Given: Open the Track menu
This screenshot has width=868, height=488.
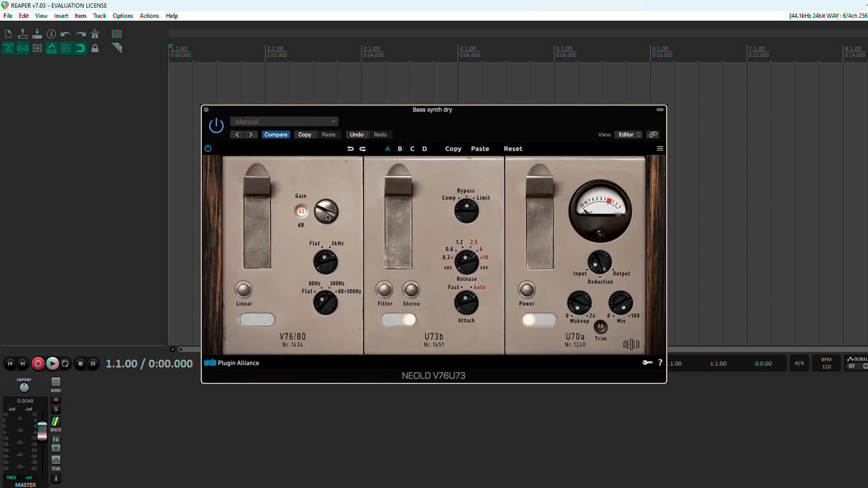Looking at the screenshot, I should (100, 16).
